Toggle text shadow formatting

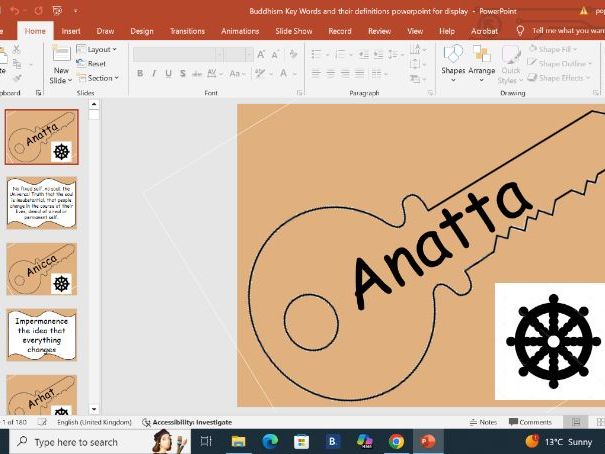pyautogui.click(x=181, y=73)
